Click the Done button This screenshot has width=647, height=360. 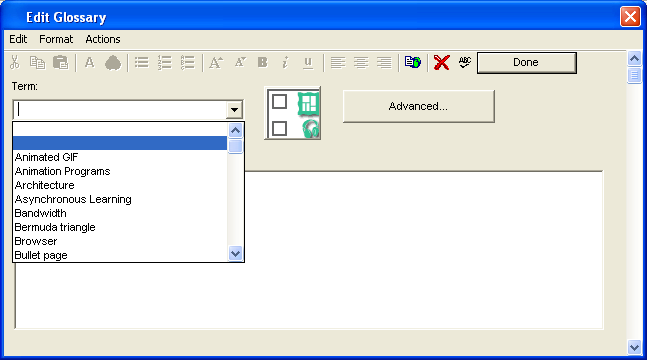click(x=527, y=63)
